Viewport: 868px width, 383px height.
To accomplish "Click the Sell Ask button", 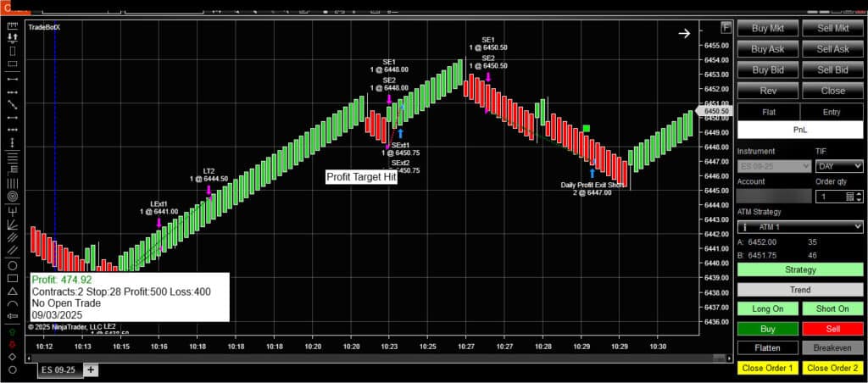I will click(x=832, y=49).
